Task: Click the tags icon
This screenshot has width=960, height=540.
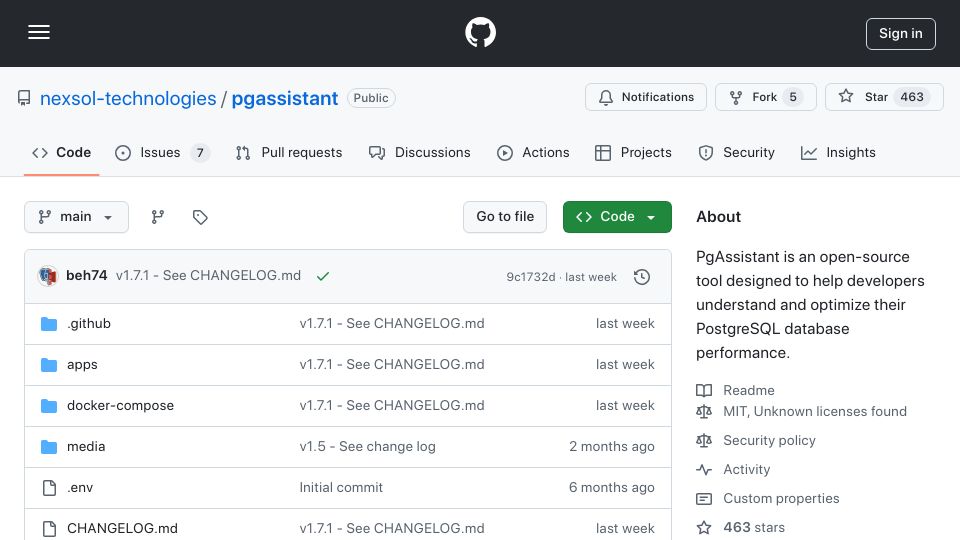Action: [200, 217]
